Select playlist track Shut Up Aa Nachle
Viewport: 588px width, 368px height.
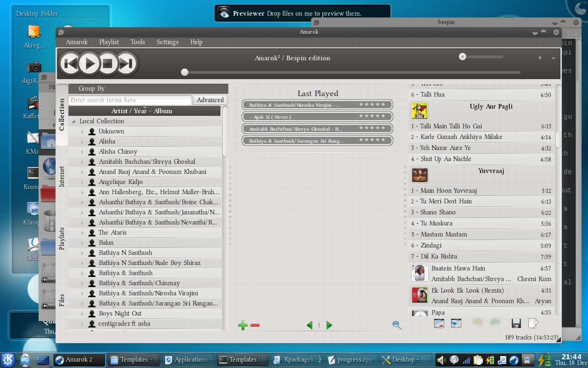481,159
